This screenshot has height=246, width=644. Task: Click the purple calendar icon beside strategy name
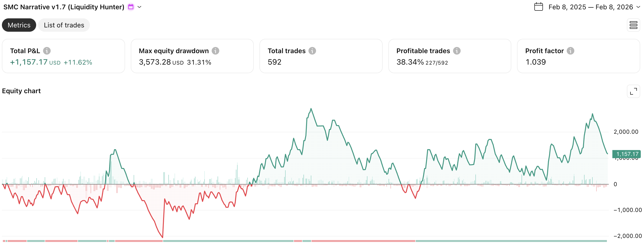131,7
